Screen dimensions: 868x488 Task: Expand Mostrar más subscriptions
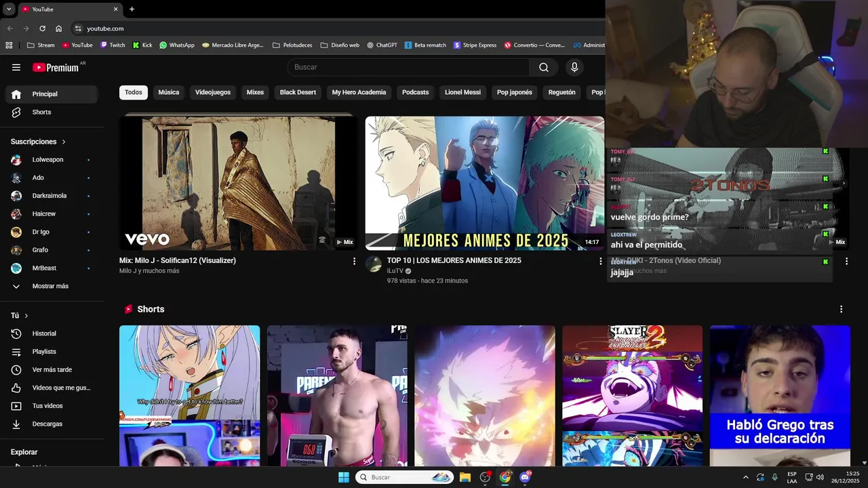pyautogui.click(x=52, y=287)
